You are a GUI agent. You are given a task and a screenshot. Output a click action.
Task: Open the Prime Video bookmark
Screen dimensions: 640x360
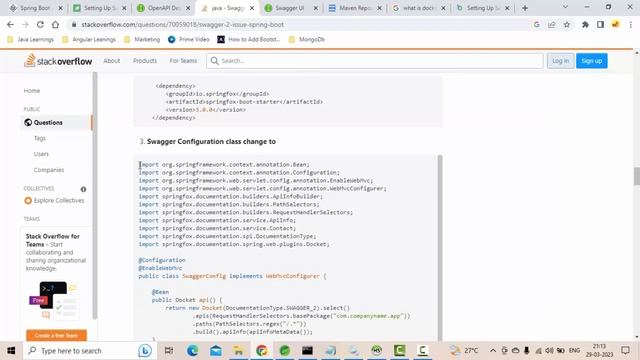pos(189,40)
